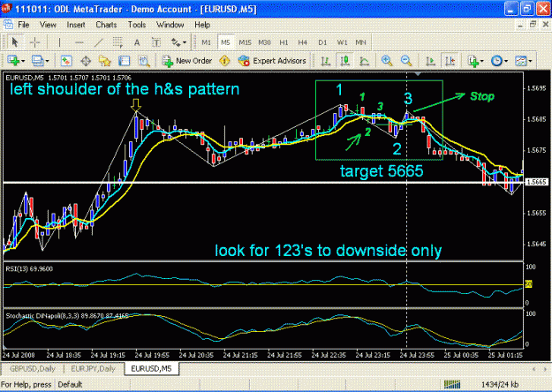Open the periods clock icon
Viewport: 552px width, 392px height.
point(496,61)
